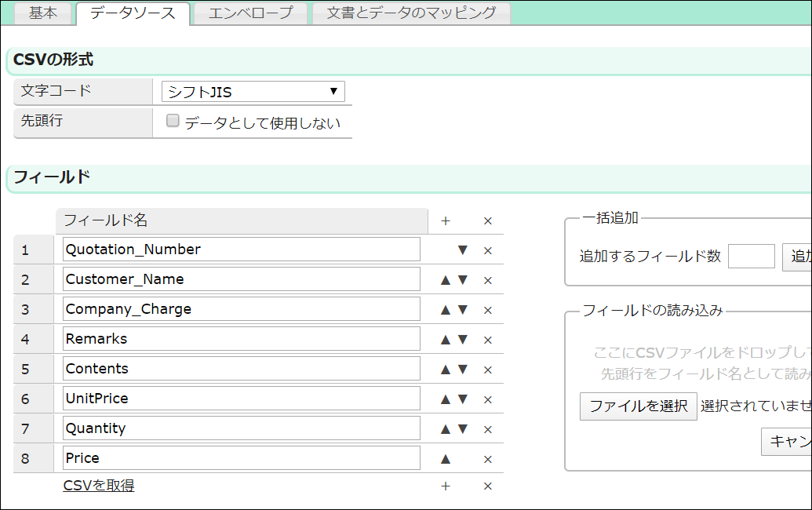The width and height of the screenshot is (812, 510).
Task: Delete the UnitPrice field row
Action: pyautogui.click(x=487, y=399)
